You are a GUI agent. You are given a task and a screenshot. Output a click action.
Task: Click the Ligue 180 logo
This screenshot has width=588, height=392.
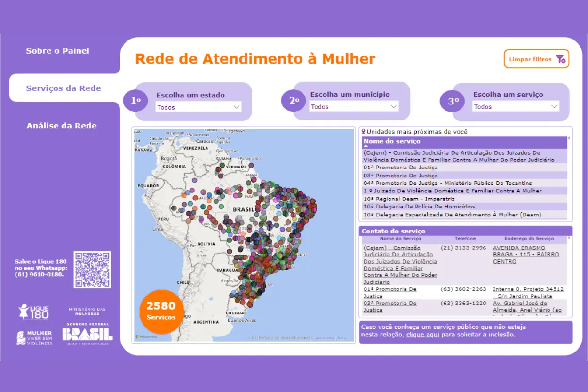click(x=33, y=312)
